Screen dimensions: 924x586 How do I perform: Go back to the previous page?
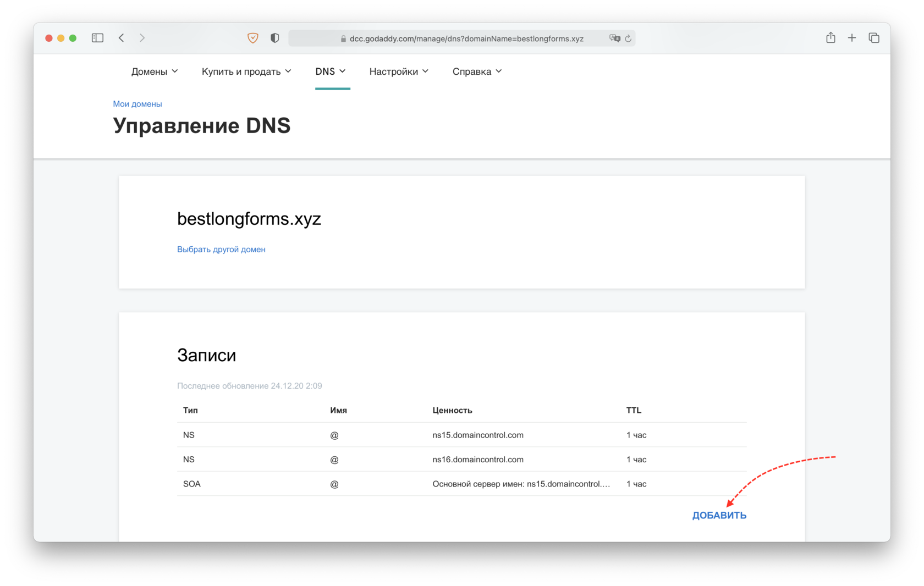tap(122, 38)
